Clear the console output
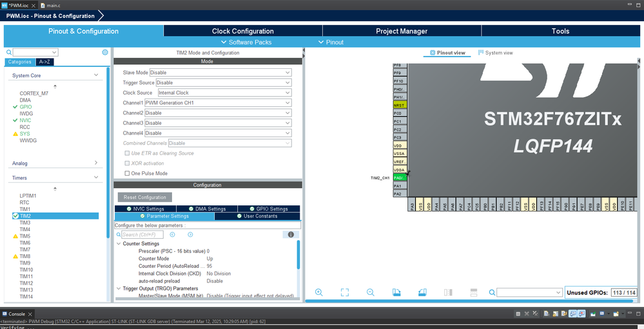 click(547, 314)
